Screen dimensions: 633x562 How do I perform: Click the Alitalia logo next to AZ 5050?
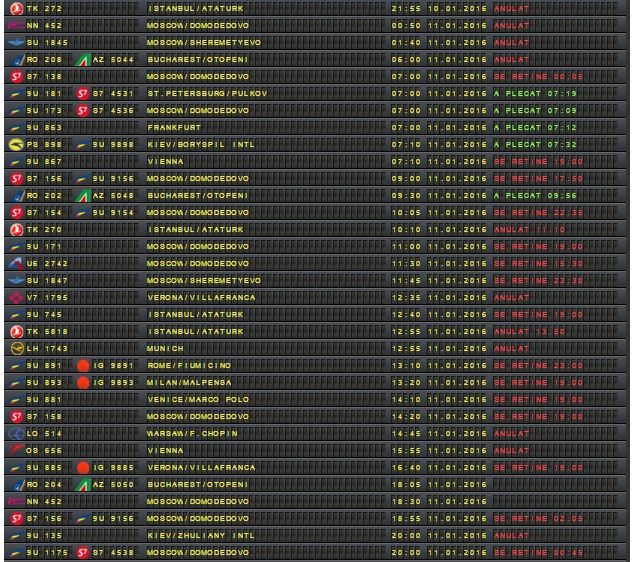coord(83,485)
